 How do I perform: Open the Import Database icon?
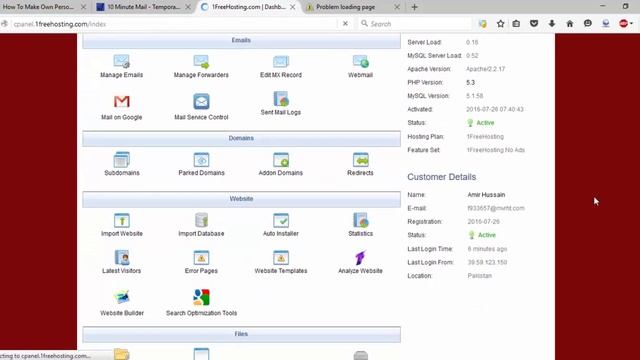[201, 220]
